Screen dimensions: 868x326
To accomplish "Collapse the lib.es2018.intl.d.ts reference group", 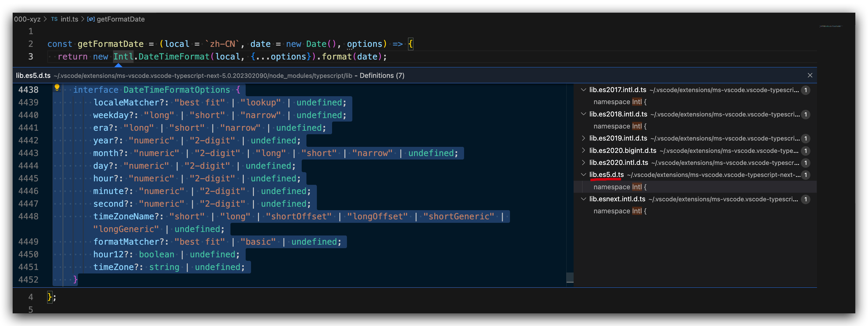I will pyautogui.click(x=583, y=114).
